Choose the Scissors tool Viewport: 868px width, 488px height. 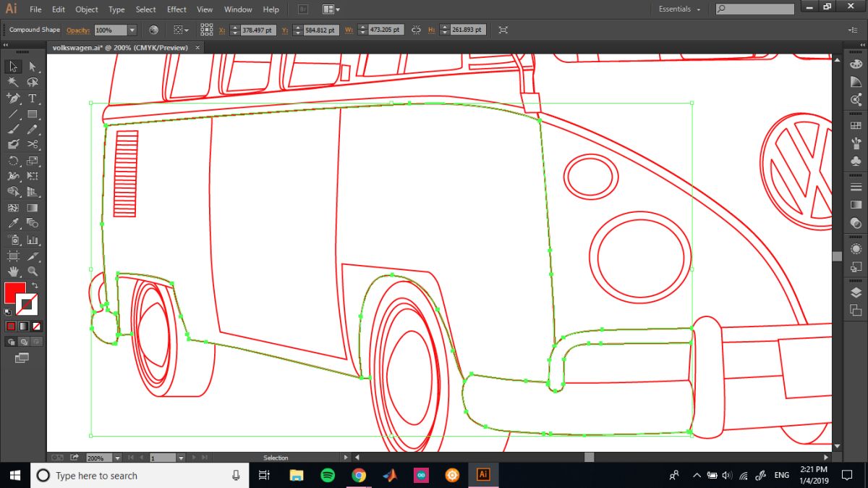coord(33,145)
